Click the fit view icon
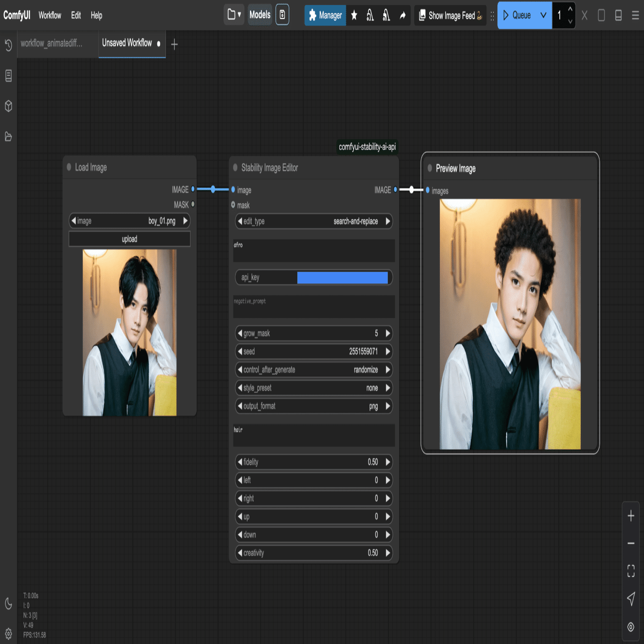Viewport: 644px width, 644px height. pyautogui.click(x=631, y=571)
